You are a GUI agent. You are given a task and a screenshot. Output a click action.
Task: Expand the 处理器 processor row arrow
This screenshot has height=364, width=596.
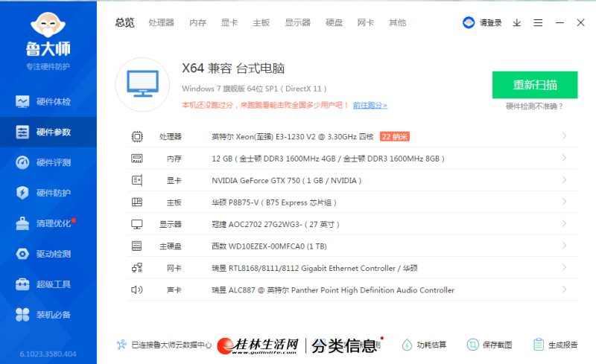pyautogui.click(x=564, y=136)
